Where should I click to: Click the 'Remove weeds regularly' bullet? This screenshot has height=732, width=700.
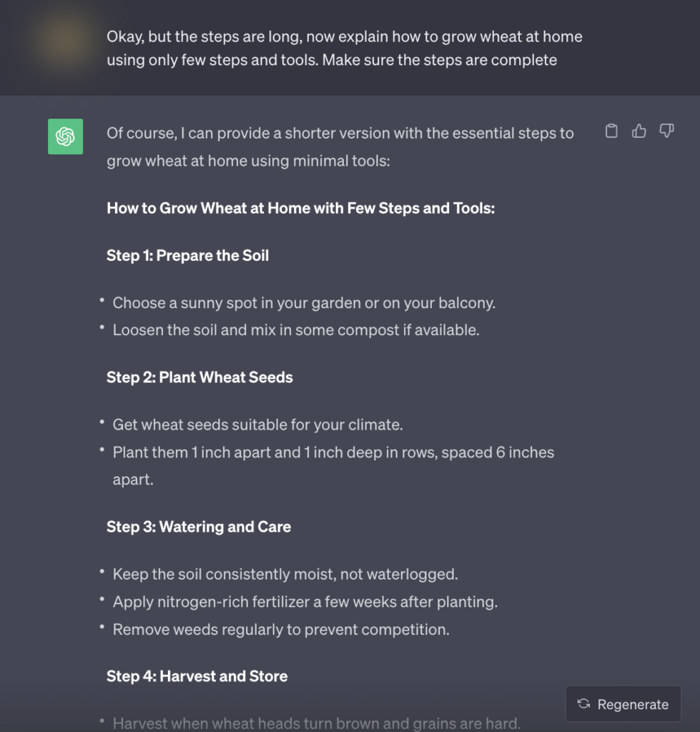[x=280, y=630]
